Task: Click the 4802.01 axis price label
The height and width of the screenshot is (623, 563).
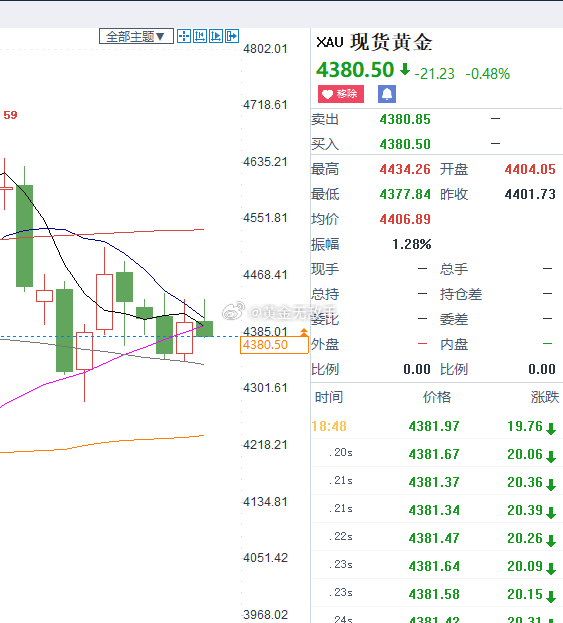Action: (265, 49)
